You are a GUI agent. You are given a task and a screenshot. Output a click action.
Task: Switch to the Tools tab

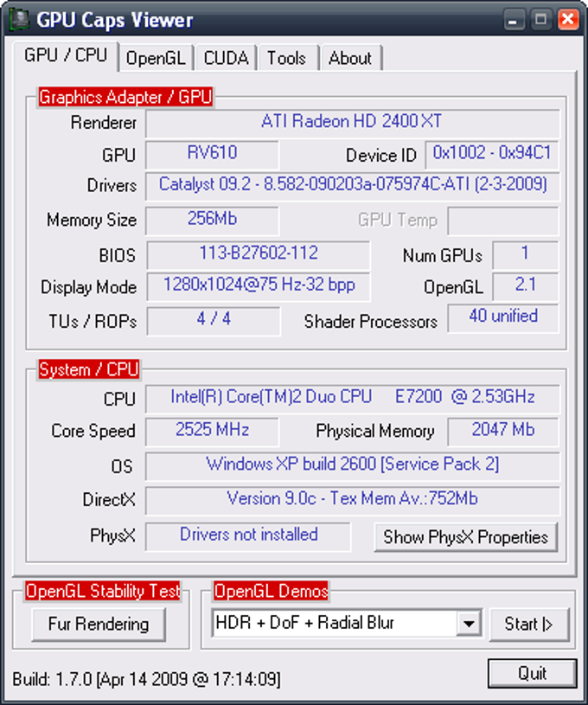(287, 58)
